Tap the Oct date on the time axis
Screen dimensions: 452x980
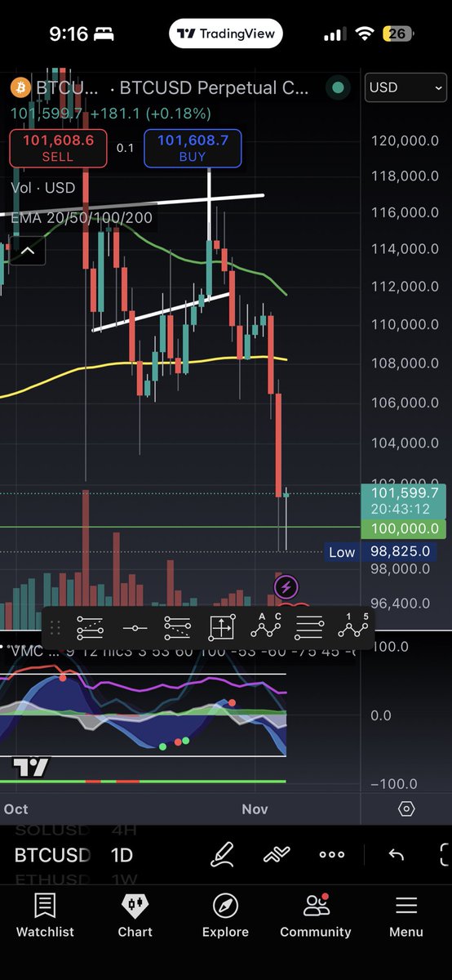(16, 808)
